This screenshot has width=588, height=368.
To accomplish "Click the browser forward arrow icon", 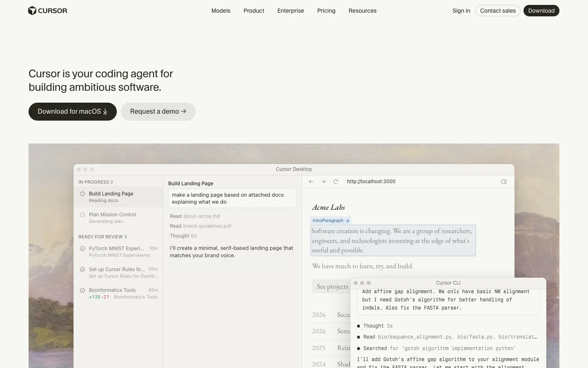I will pos(323,182).
